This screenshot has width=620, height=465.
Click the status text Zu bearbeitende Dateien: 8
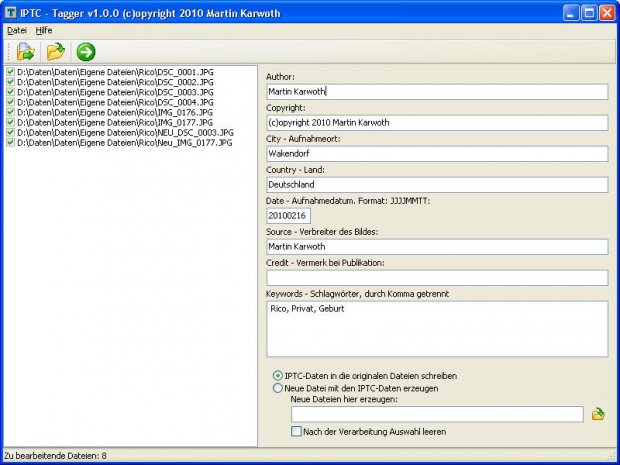[x=55, y=456]
